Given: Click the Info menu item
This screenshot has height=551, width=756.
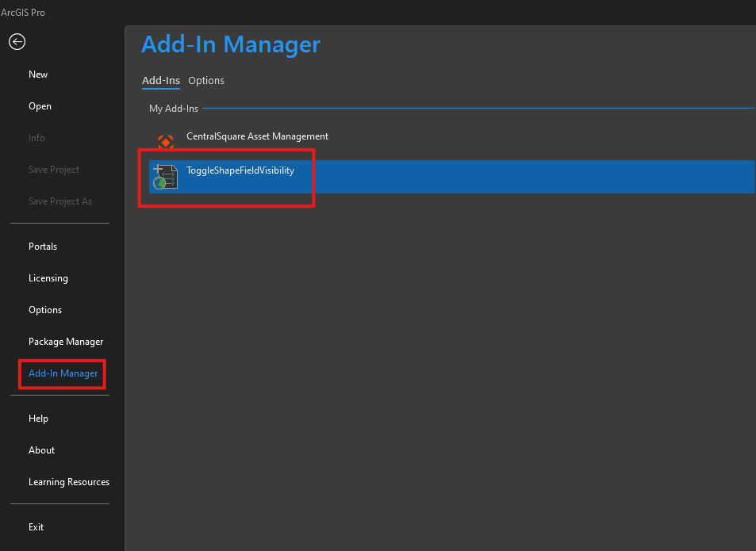Looking at the screenshot, I should point(36,138).
